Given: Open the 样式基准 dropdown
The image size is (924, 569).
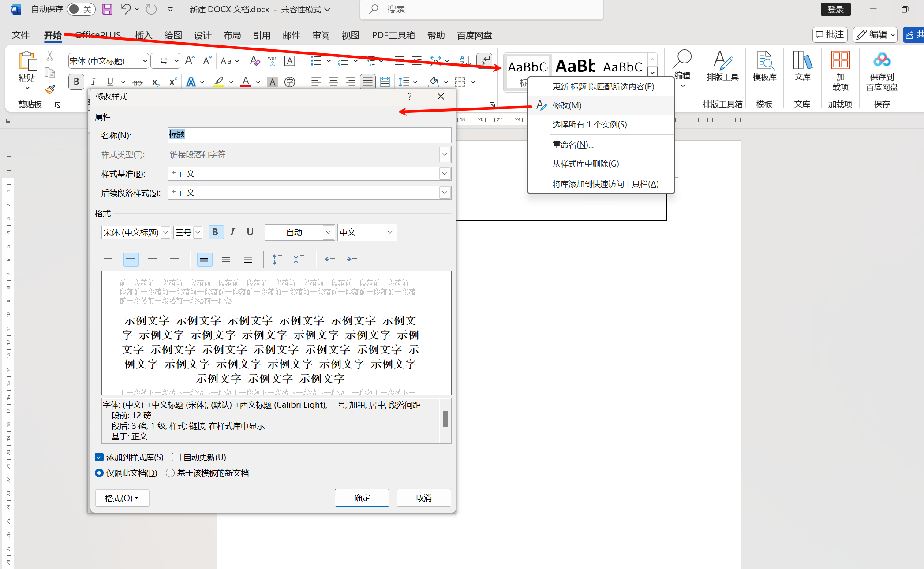Looking at the screenshot, I should 445,174.
